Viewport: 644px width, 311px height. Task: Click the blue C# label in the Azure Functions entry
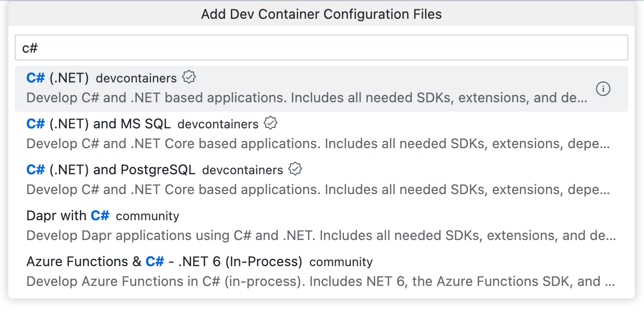tap(154, 261)
